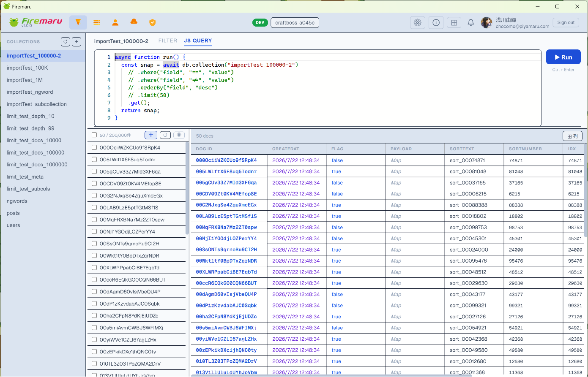Run the JS query with Run button
588x377 pixels.
click(x=562, y=57)
